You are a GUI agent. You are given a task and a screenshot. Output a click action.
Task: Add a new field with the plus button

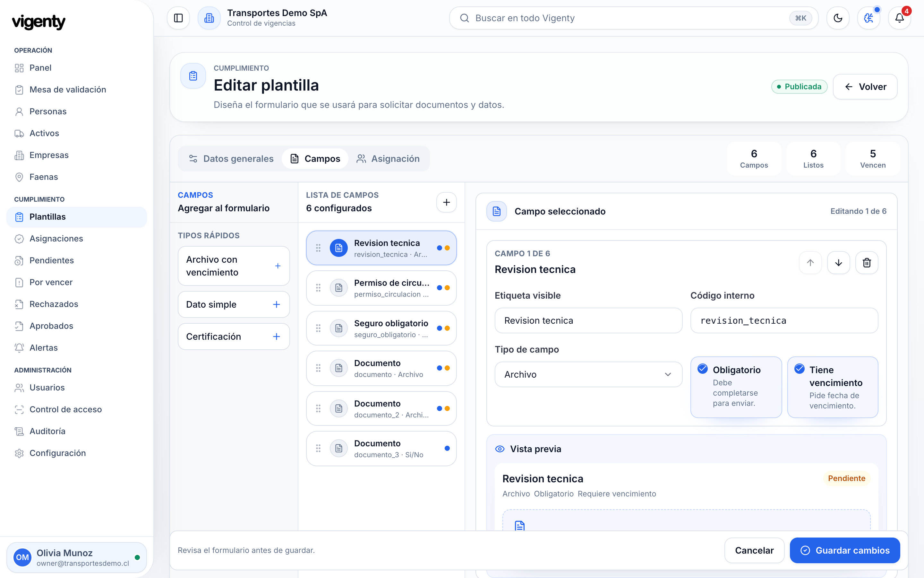click(x=446, y=202)
